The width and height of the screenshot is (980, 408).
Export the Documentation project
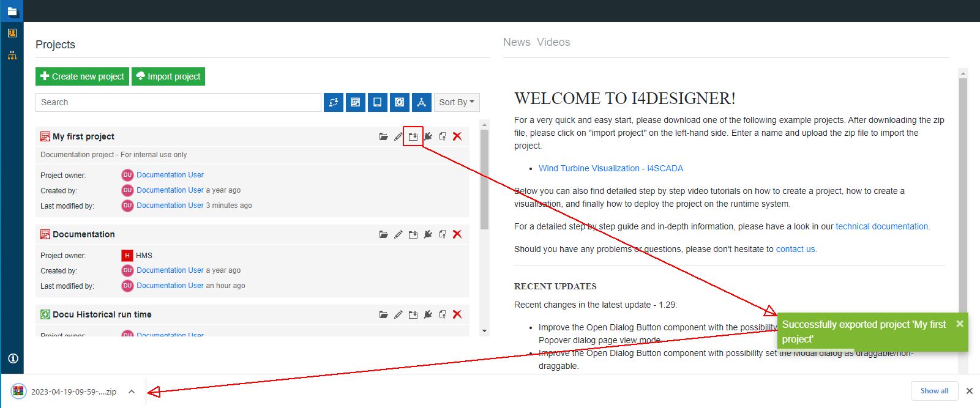[x=413, y=234]
